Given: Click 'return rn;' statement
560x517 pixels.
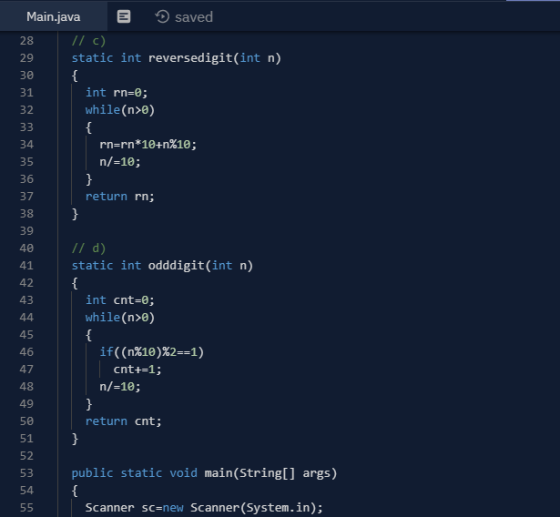Looking at the screenshot, I should (120, 196).
